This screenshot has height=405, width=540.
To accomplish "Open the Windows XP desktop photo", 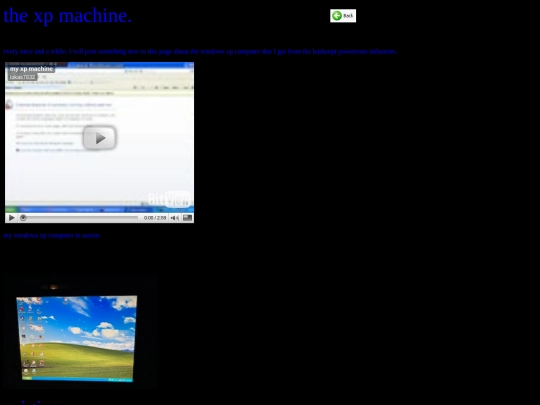I will pyautogui.click(x=80, y=332).
